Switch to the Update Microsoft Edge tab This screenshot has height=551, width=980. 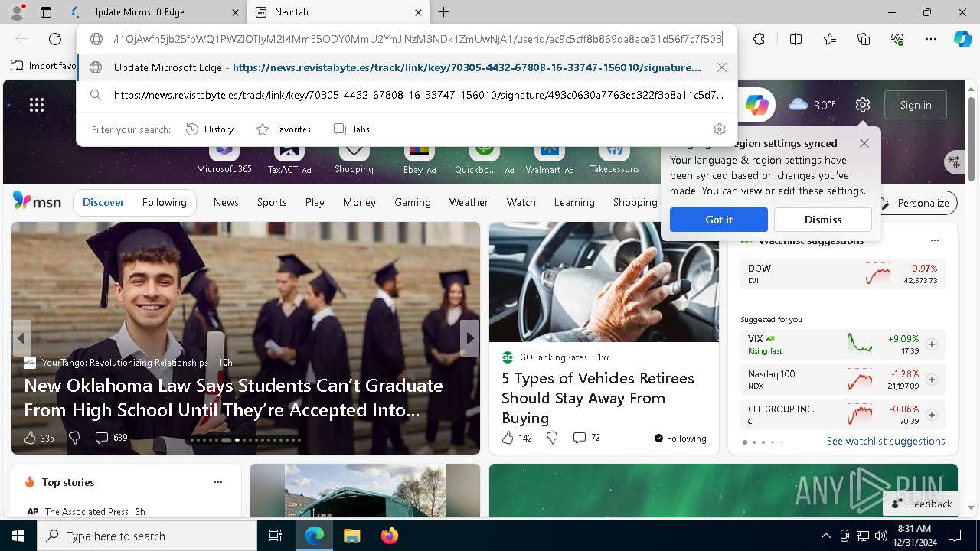[155, 12]
